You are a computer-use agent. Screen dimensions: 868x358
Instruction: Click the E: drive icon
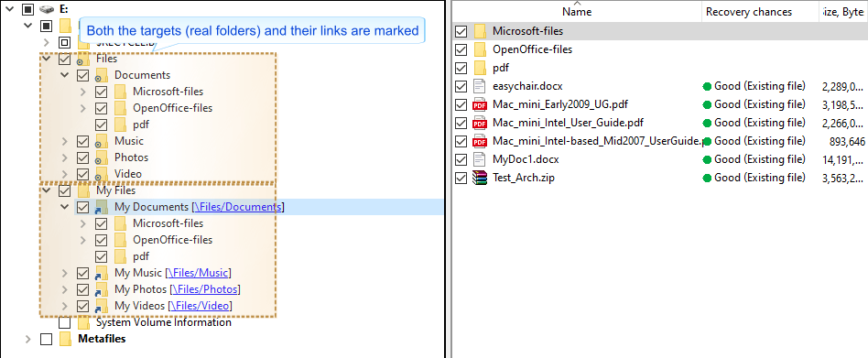pyautogui.click(x=47, y=9)
